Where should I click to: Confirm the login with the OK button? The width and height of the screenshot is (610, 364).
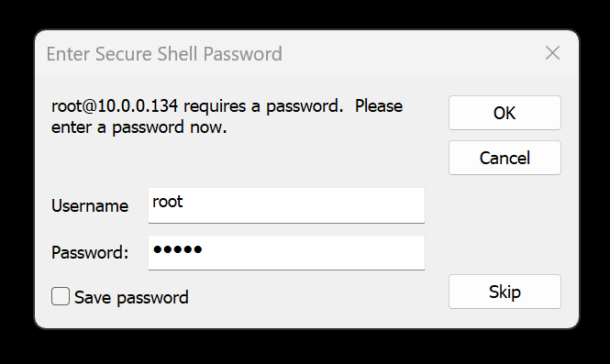pos(505,113)
